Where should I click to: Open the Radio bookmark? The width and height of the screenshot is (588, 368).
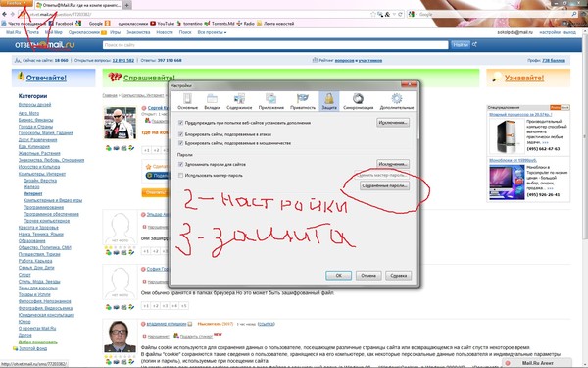[246, 24]
